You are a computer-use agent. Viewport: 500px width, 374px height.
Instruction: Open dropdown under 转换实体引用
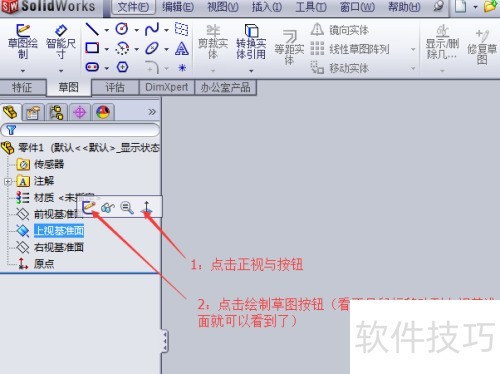(x=251, y=71)
